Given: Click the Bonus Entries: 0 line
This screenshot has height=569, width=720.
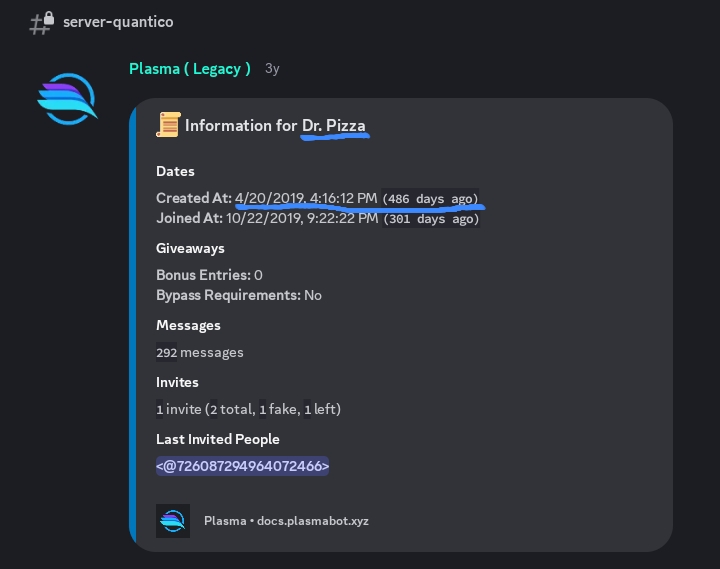Looking at the screenshot, I should coord(209,275).
